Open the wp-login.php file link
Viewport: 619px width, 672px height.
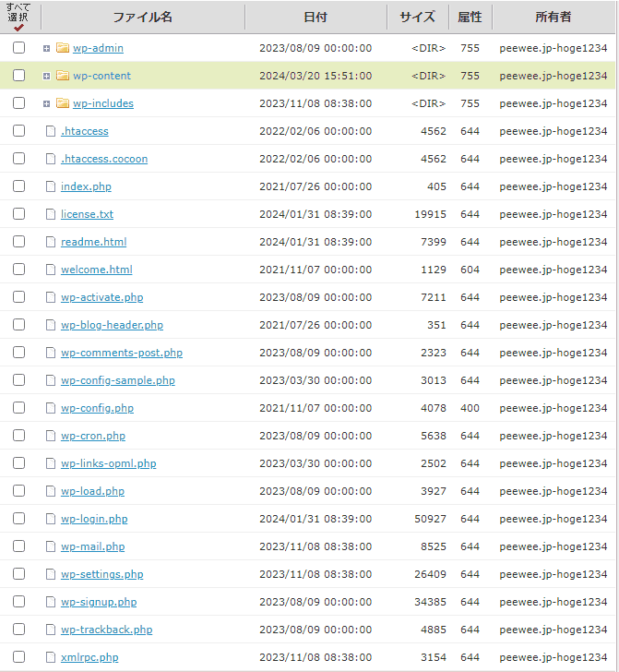point(94,519)
